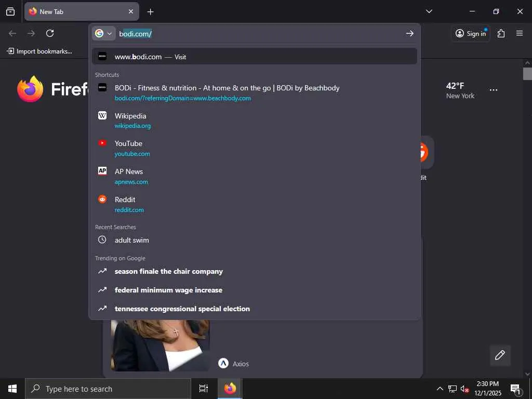
Task: Click the AP News favicon
Action: point(102,171)
